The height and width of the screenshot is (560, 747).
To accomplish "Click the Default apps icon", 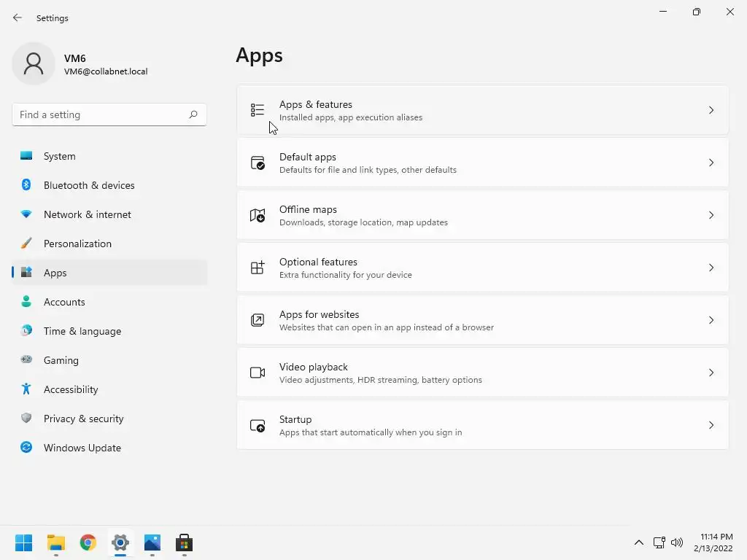I will pos(258,163).
